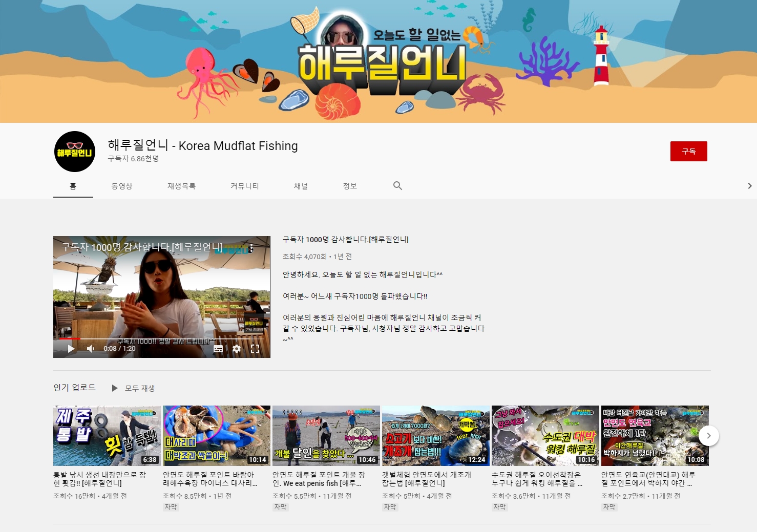The width and height of the screenshot is (757, 532).
Task: Go to the 커뮤니티 tab
Action: click(244, 186)
